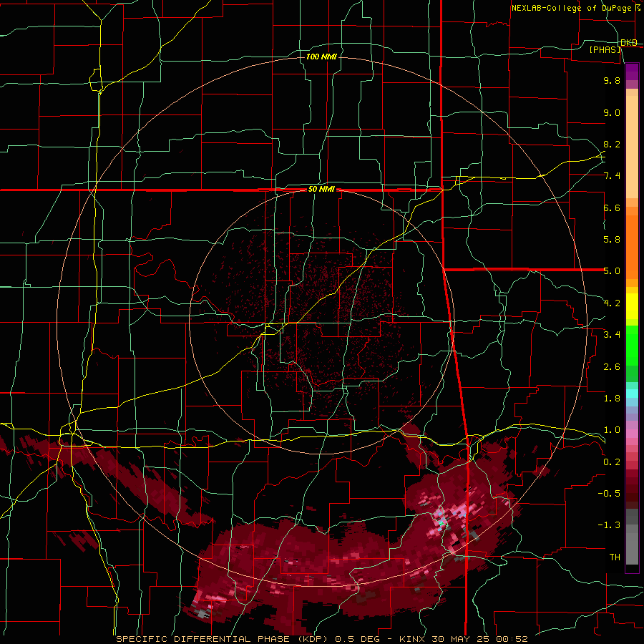Click the KINX radar site identifier
The width and height of the screenshot is (644, 644).
pos(413,639)
